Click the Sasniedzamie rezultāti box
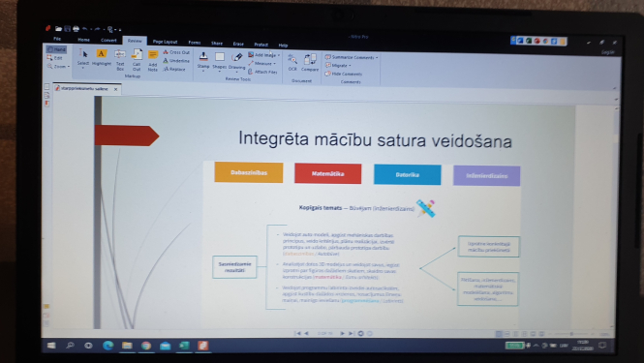644x363 pixels. click(234, 267)
